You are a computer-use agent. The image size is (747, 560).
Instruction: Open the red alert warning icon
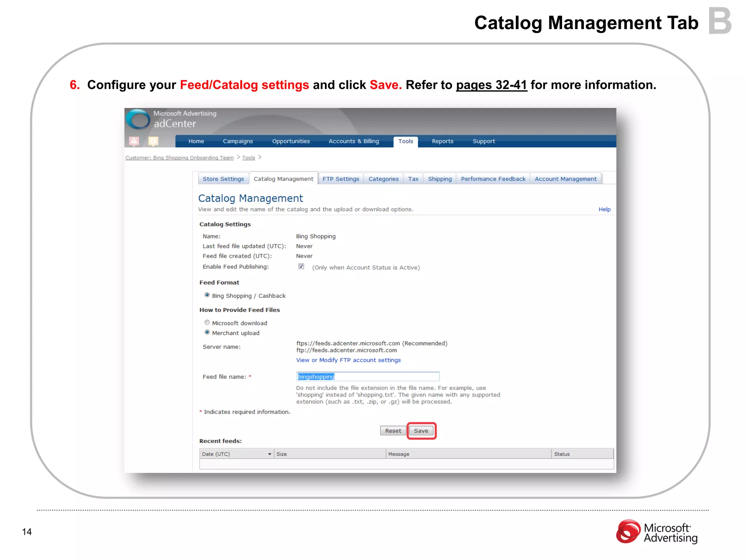coord(134,141)
